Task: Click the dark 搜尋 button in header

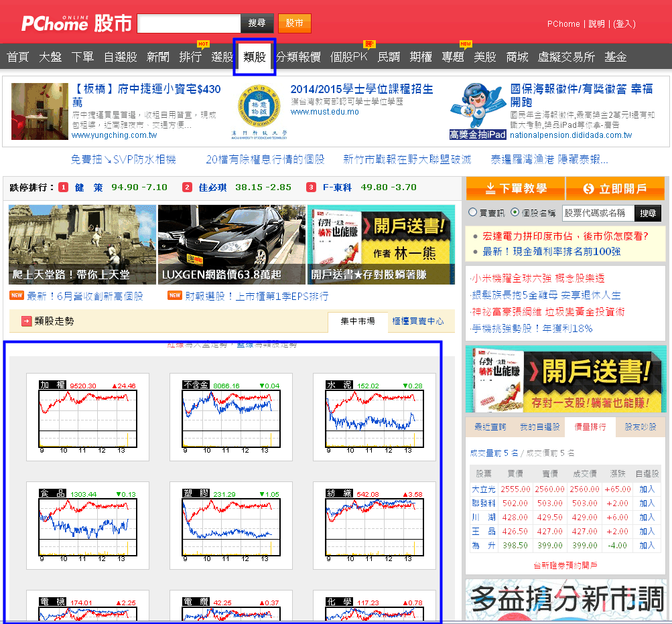Action: click(257, 23)
